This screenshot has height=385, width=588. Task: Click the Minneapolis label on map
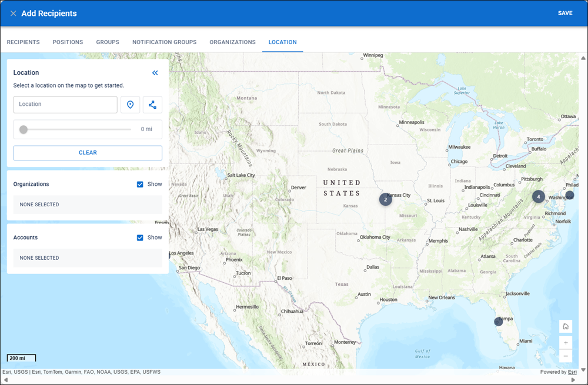(412, 122)
